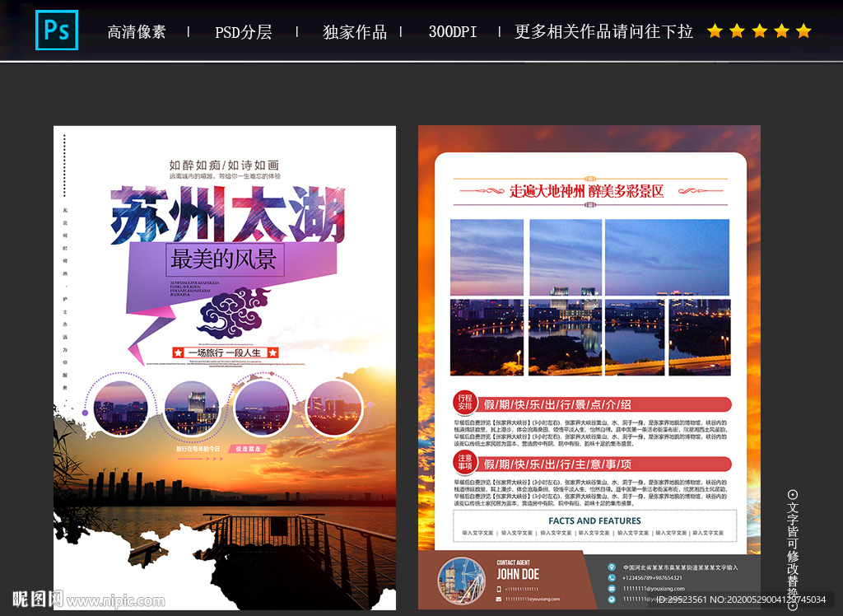Click the 如醉如痴/如诗如画 tagline
The width and height of the screenshot is (843, 616).
coord(224,166)
